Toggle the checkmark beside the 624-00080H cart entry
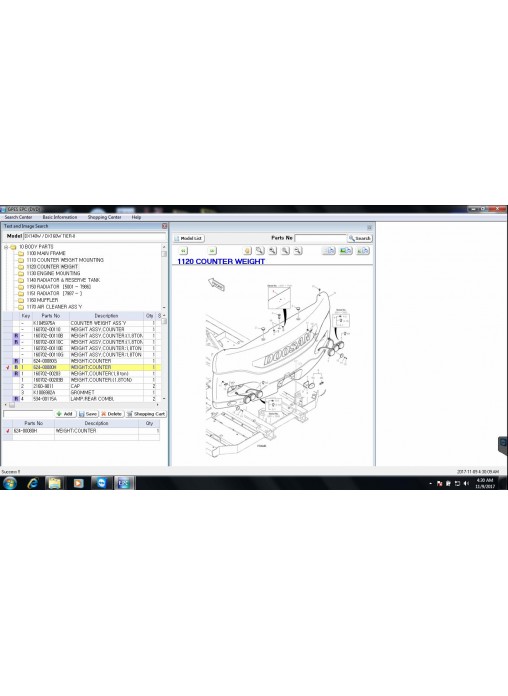This screenshot has width=508, height=696. (8, 431)
